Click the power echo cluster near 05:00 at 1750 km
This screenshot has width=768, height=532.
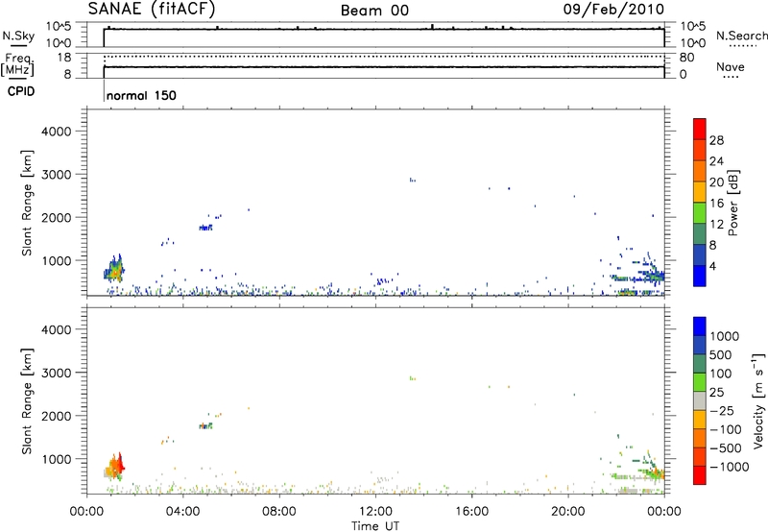[205, 228]
